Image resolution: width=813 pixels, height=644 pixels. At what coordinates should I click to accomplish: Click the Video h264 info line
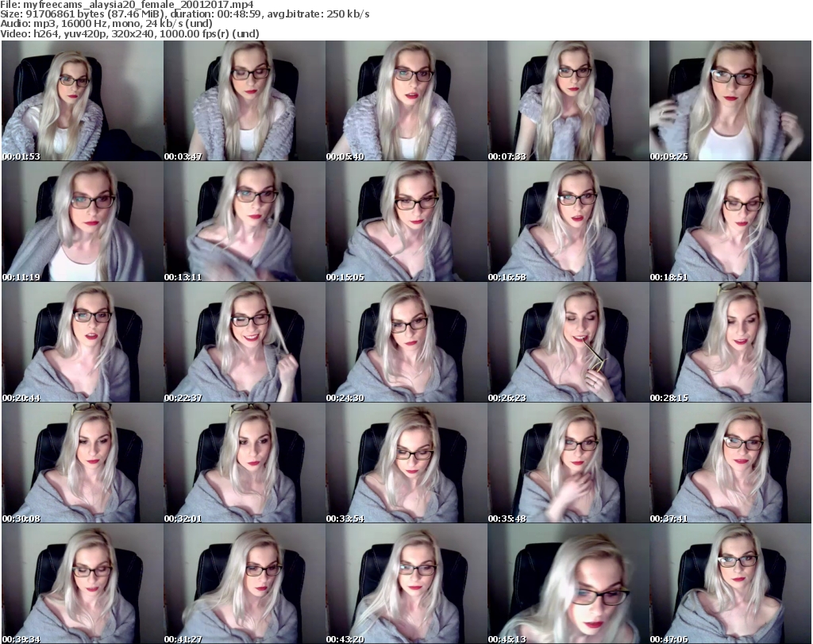click(129, 33)
